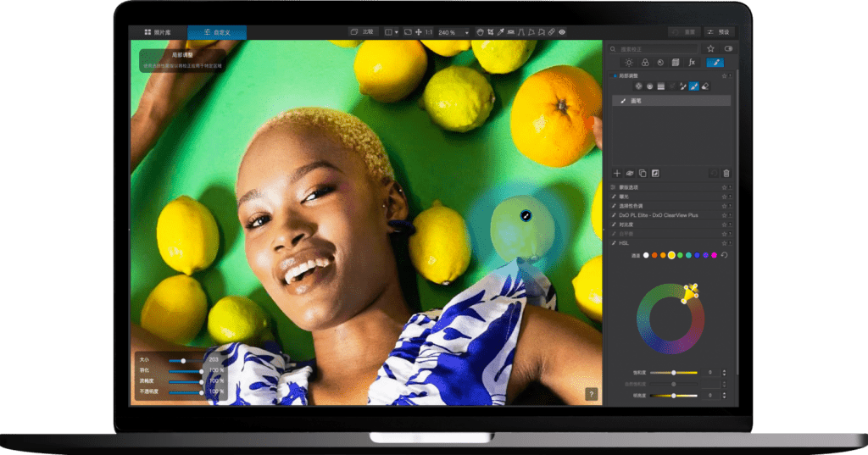Open the fx effects palette
The image size is (868, 455).
[691, 62]
